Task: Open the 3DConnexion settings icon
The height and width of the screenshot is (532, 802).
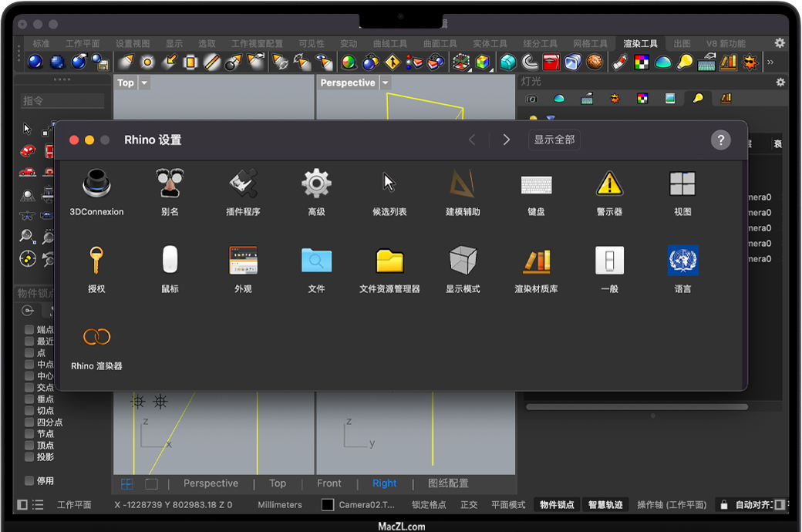Action: (x=96, y=185)
